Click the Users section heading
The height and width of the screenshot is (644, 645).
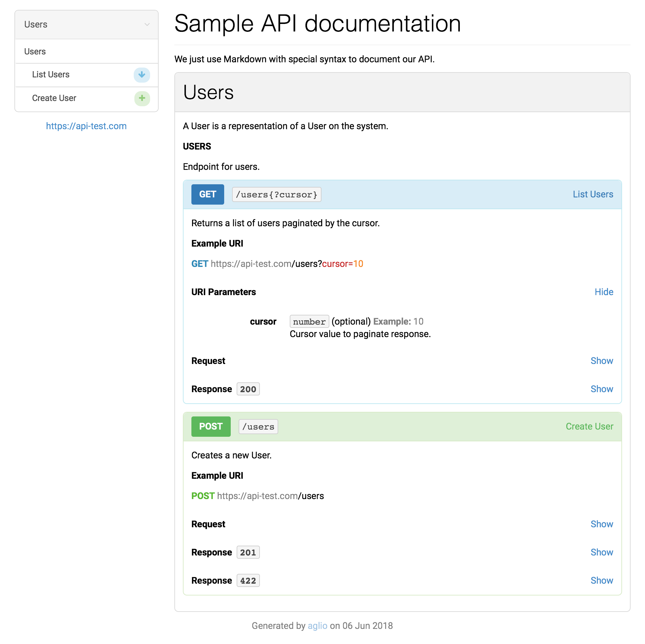(209, 92)
